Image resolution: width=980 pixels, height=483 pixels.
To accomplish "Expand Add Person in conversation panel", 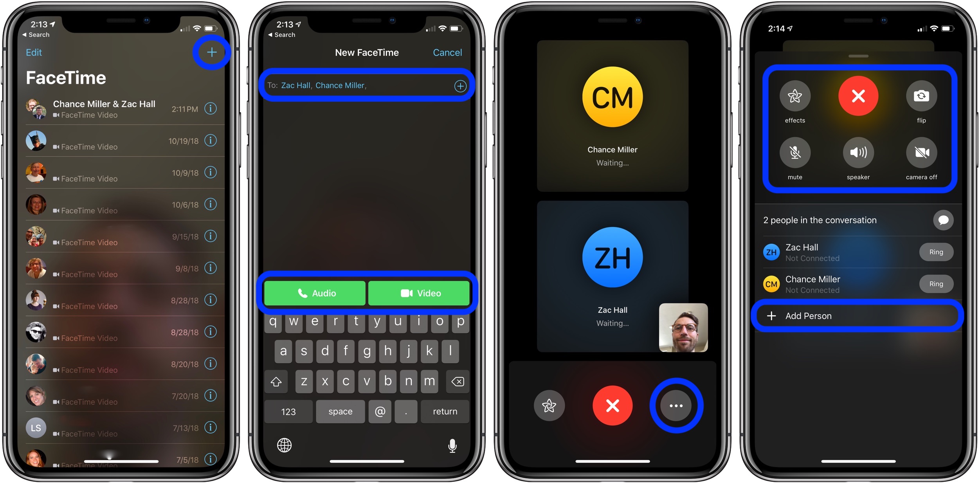I will [857, 315].
